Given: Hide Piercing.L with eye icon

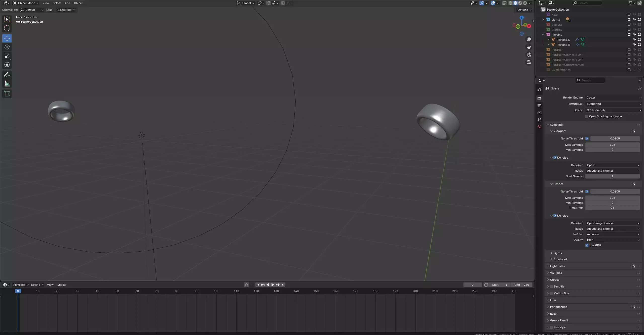Looking at the screenshot, I should [x=634, y=39].
